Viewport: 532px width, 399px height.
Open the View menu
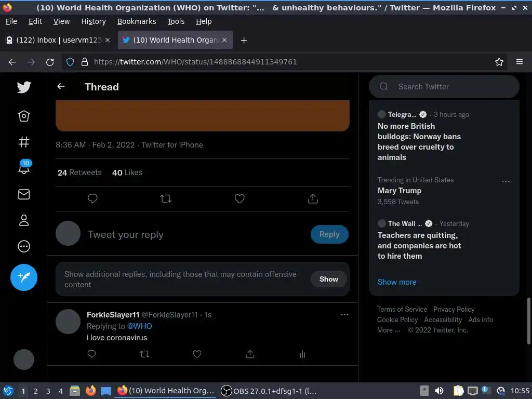click(x=61, y=21)
